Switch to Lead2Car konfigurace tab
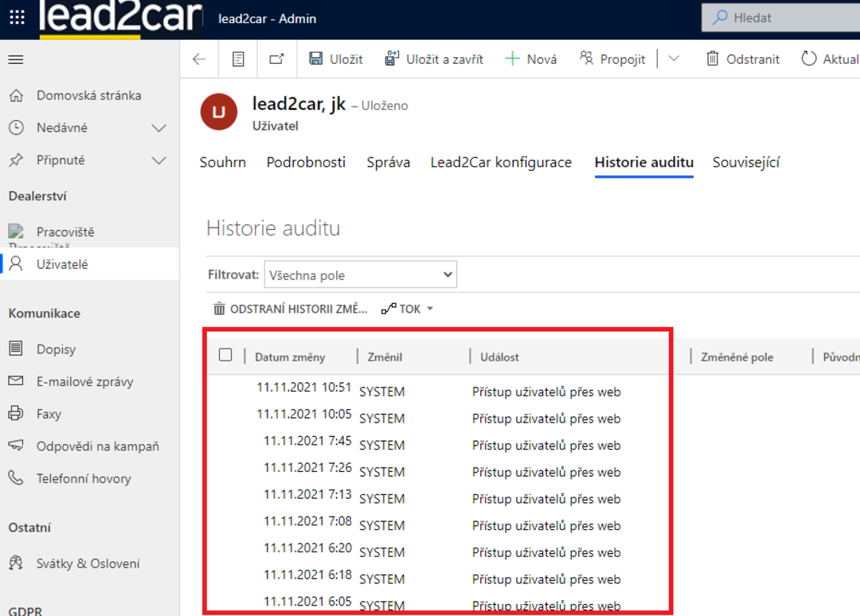The height and width of the screenshot is (616, 860). click(x=501, y=162)
